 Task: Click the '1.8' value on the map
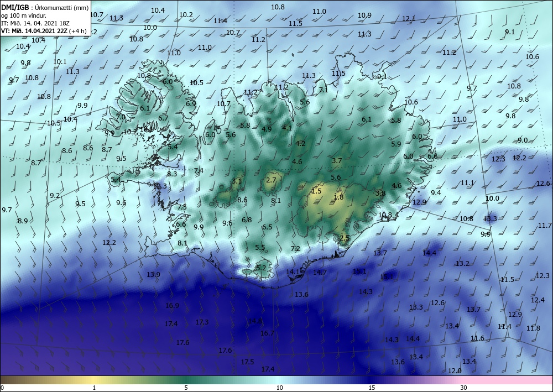[x=338, y=197]
